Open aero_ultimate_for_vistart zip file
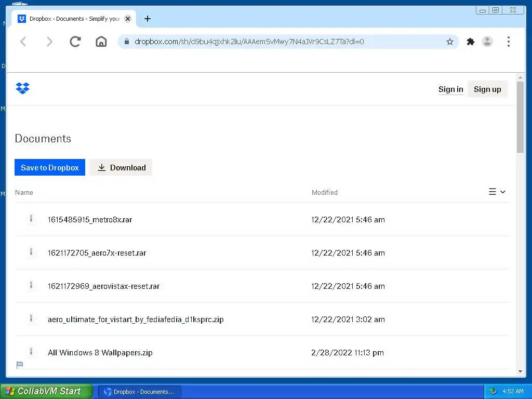 (136, 320)
